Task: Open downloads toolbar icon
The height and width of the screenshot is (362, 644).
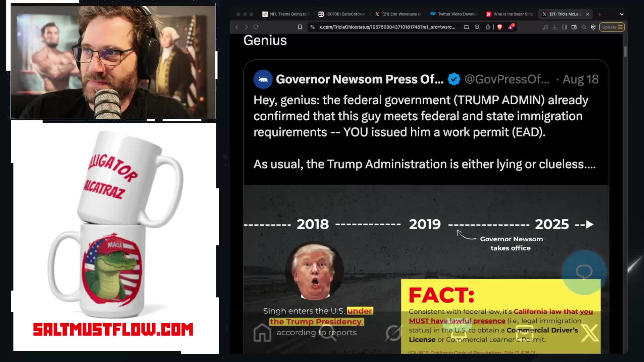Action: [555, 27]
